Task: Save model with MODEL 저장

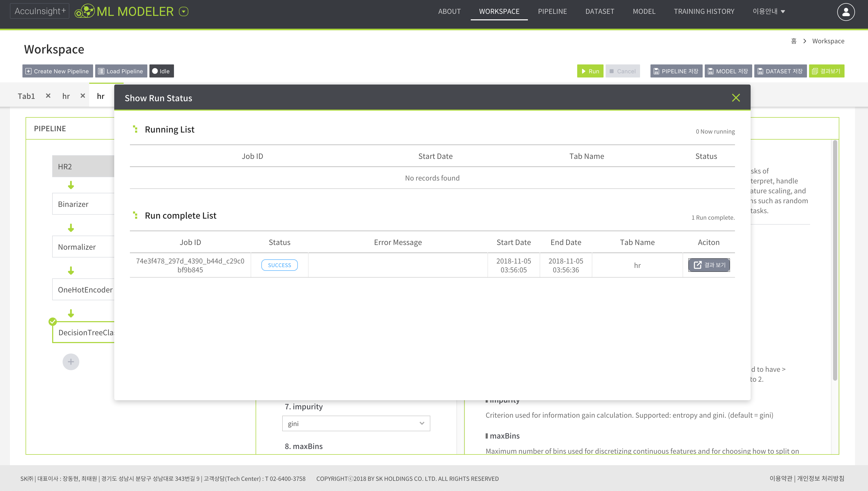Action: (x=728, y=71)
